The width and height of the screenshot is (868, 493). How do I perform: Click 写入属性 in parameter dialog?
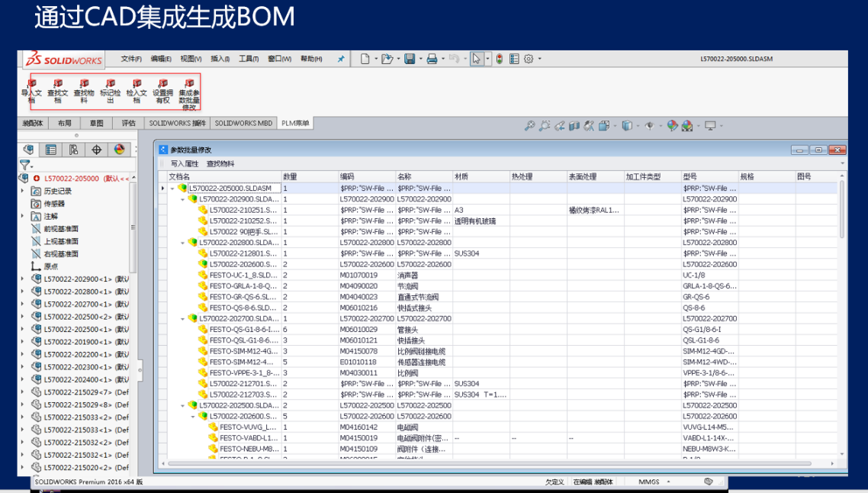pyautogui.click(x=185, y=164)
